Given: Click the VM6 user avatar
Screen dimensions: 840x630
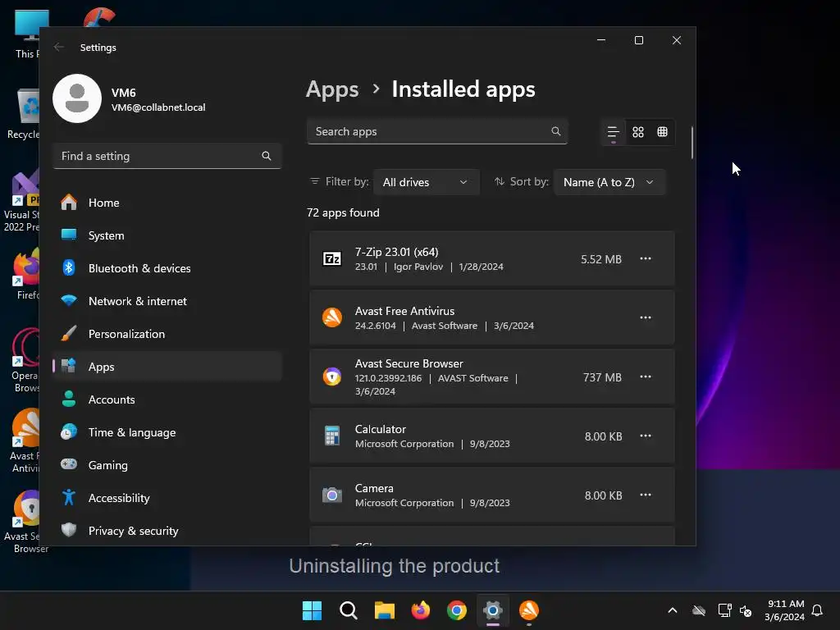Looking at the screenshot, I should 77,98.
